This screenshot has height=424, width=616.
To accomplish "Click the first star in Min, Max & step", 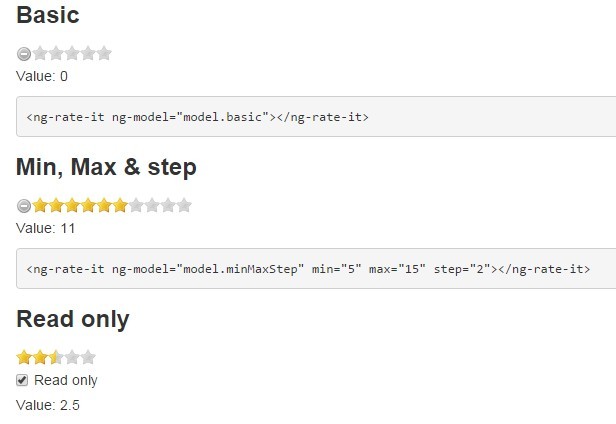I will tap(40, 206).
